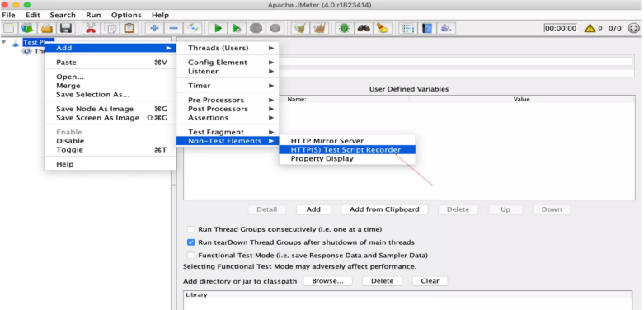Choose Save Node As Image
Viewport: 644px width, 310px height.
110,109
